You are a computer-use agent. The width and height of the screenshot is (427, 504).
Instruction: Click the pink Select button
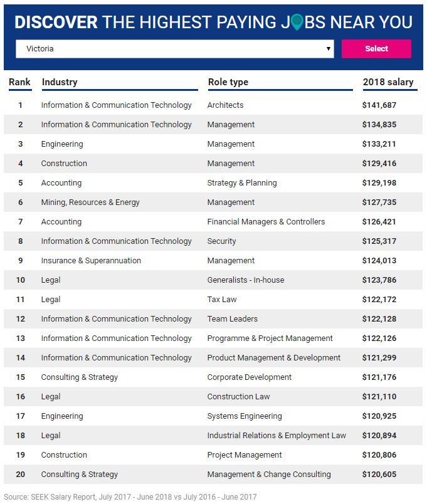tap(376, 49)
